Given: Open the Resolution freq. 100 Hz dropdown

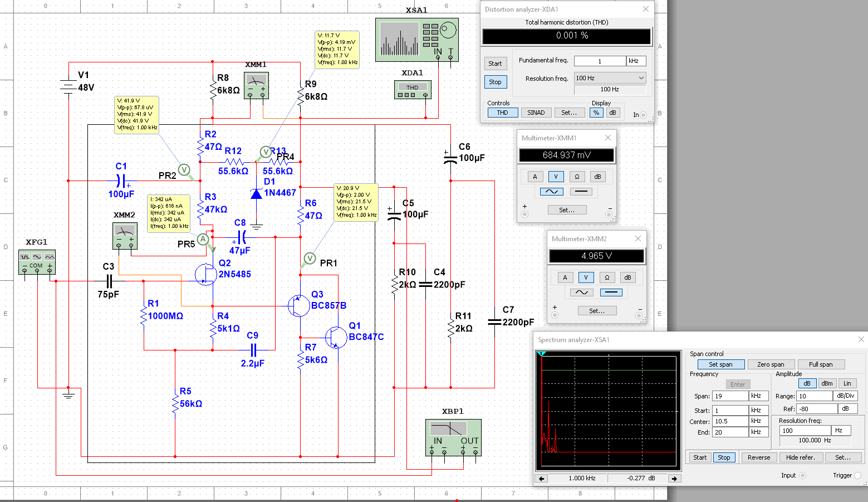Looking at the screenshot, I should 610,78.
